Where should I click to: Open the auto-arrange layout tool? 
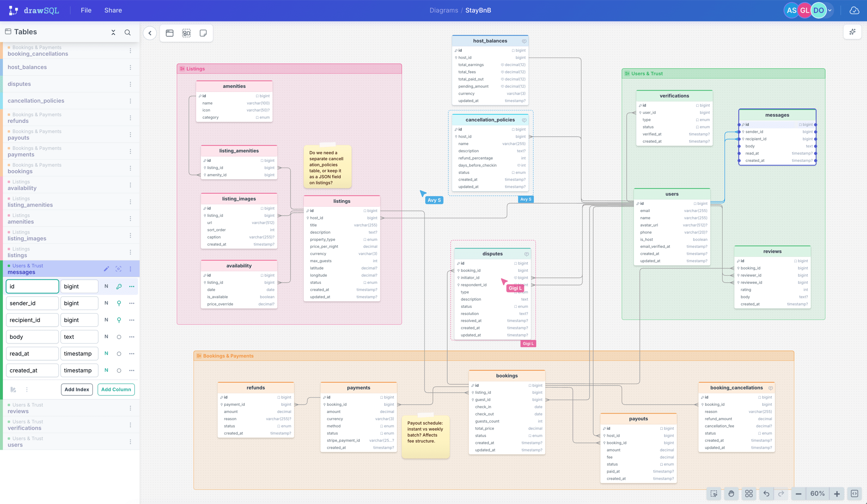click(749, 494)
